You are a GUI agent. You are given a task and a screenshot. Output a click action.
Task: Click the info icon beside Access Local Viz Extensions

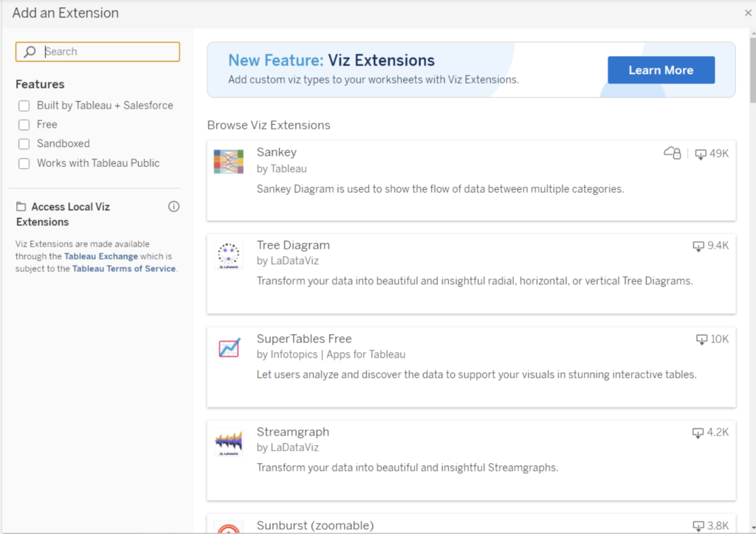173,207
